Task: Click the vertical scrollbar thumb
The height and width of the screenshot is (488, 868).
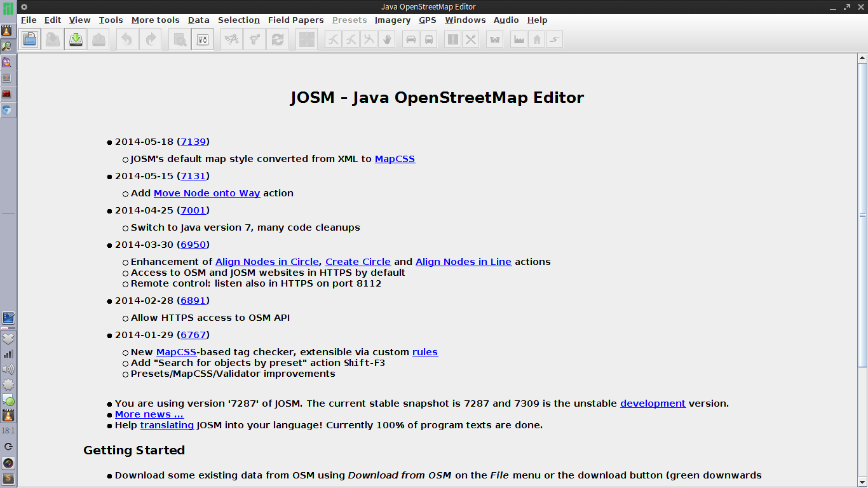Action: (x=862, y=215)
